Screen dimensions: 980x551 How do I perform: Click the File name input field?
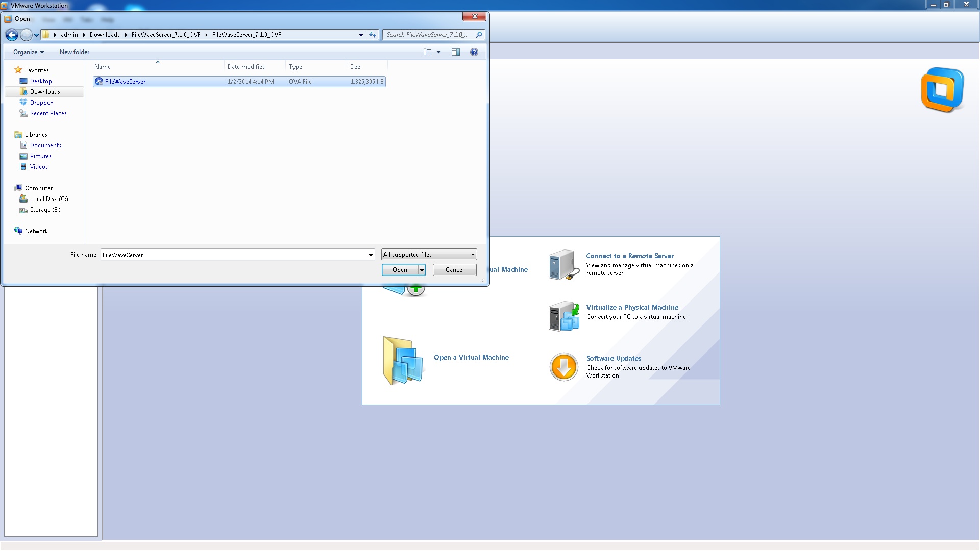pos(234,255)
